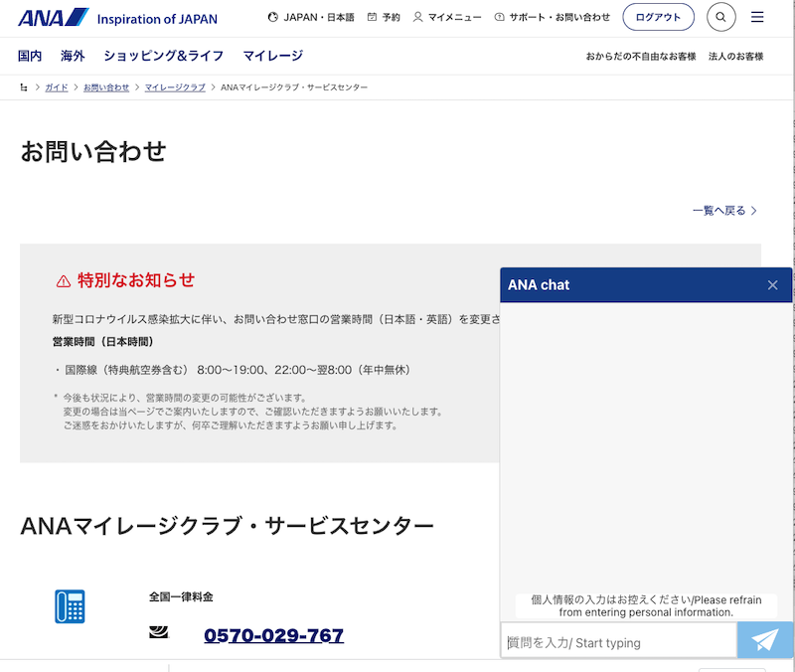The width and height of the screenshot is (795, 672).
Task: Click ガイド breadcrumb link
Action: coord(57,87)
